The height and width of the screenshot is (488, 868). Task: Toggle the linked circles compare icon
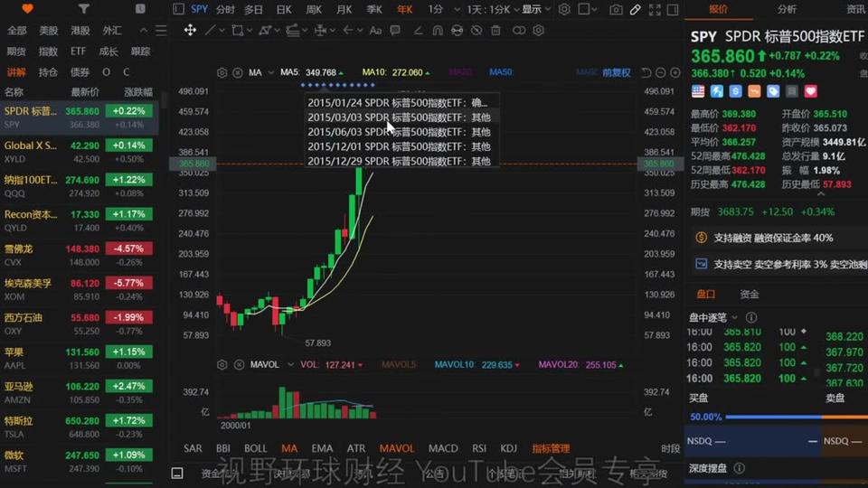click(x=519, y=31)
